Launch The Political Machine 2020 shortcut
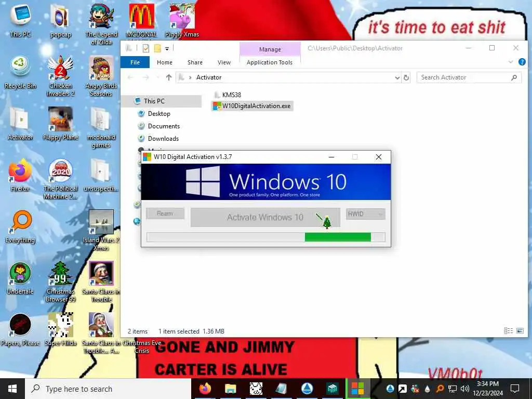The width and height of the screenshot is (532, 399). tap(60, 179)
